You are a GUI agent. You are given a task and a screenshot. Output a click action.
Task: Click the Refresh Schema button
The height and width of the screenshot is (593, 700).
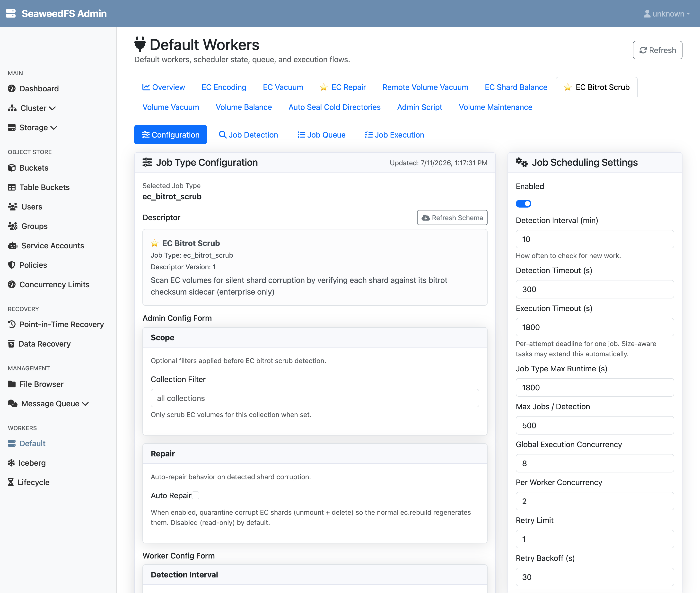[452, 218]
